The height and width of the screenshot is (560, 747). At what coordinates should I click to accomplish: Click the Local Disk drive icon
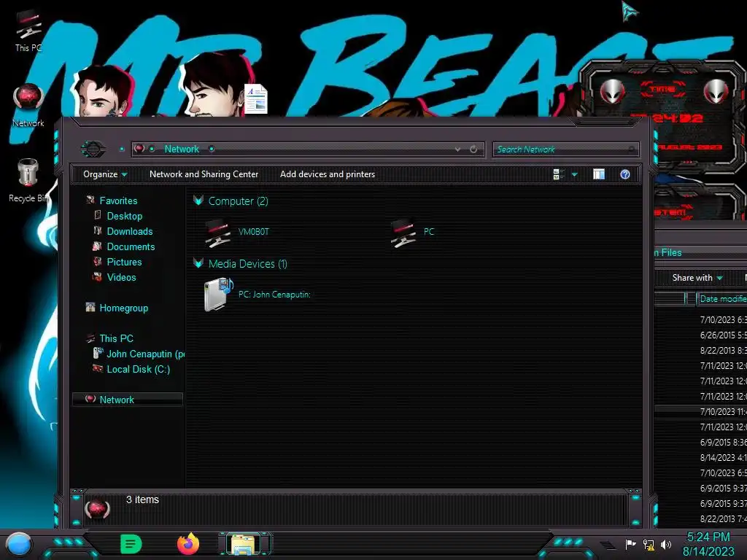98,368
